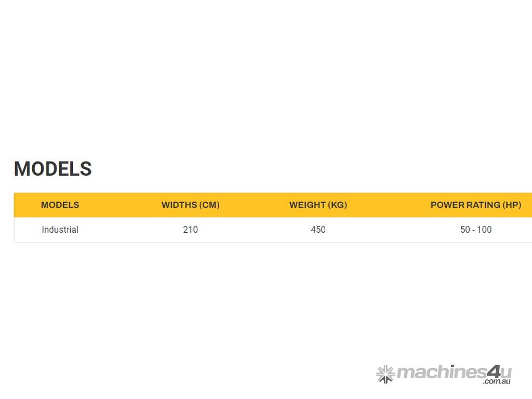This screenshot has width=532, height=399.
Task: Click the (CM) unit in the widths header
Action: click(x=209, y=205)
